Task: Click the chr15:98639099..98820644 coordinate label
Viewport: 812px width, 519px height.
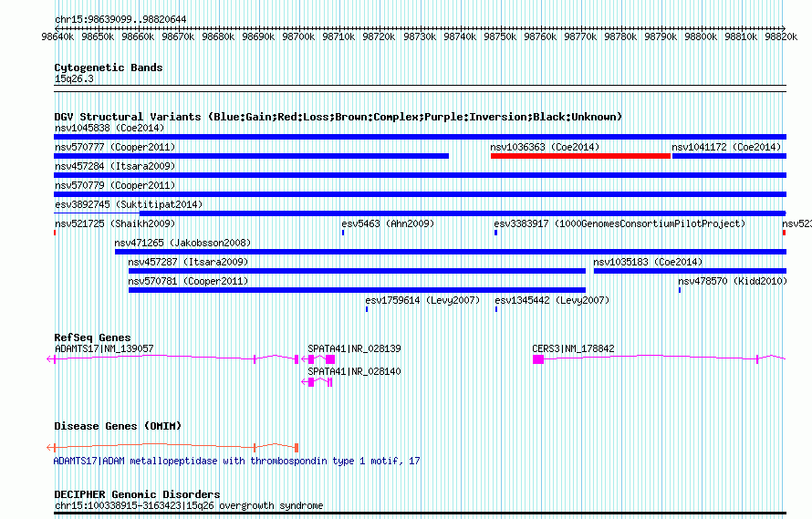Action: point(120,20)
